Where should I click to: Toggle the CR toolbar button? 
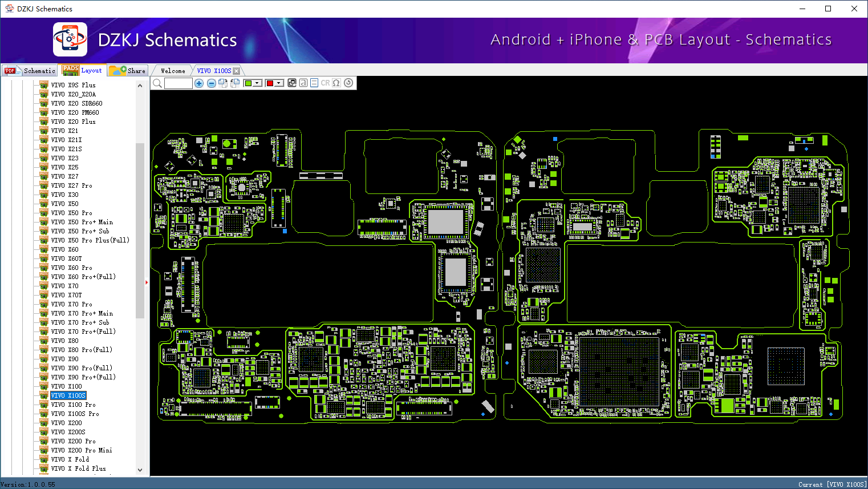click(x=326, y=83)
